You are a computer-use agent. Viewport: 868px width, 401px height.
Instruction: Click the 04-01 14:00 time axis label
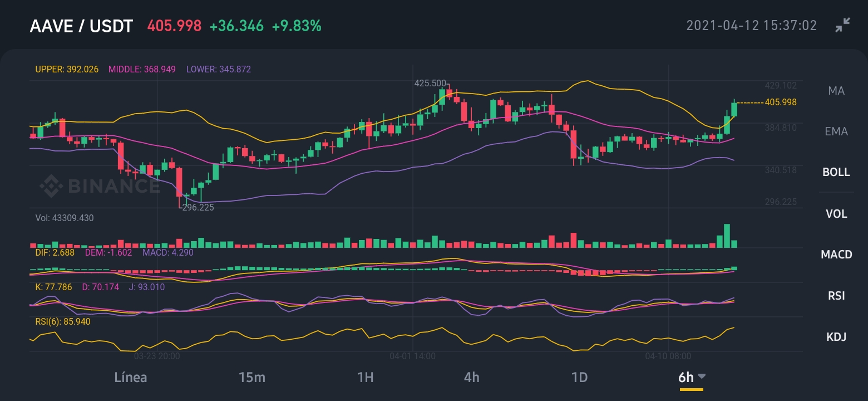[x=412, y=356]
